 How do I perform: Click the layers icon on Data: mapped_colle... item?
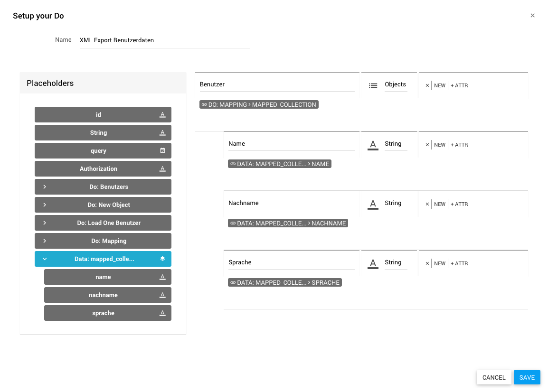click(162, 259)
